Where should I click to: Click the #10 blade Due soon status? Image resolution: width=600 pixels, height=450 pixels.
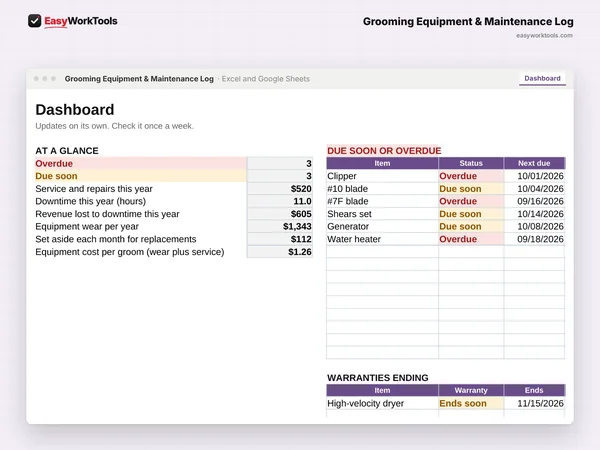471,189
